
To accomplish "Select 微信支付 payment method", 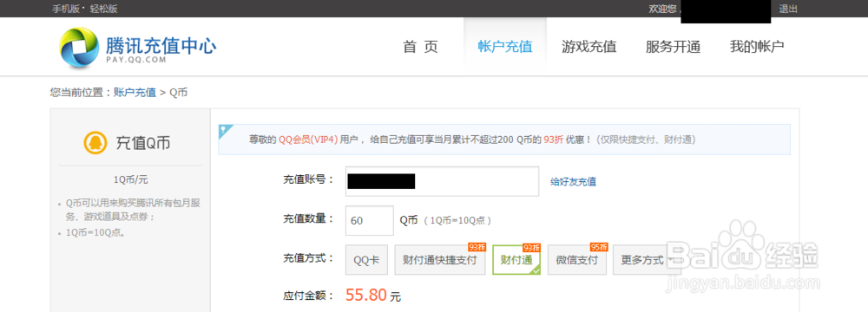I will click(577, 260).
